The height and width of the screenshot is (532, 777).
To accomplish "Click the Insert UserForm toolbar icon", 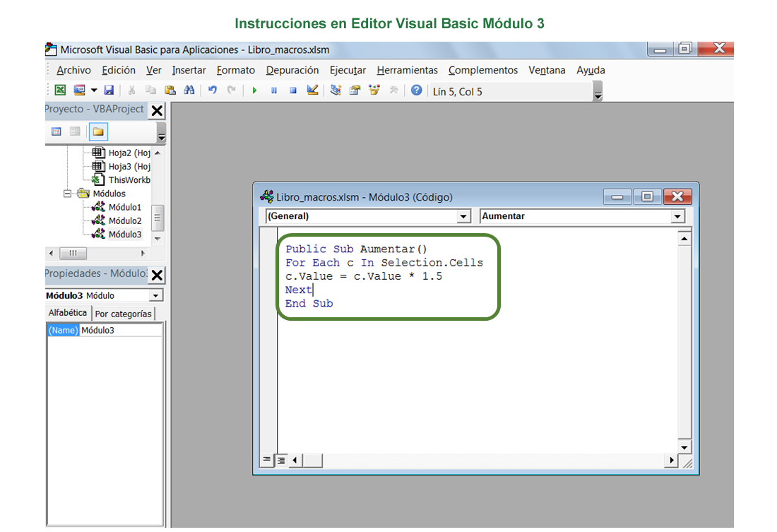I will 79,90.
